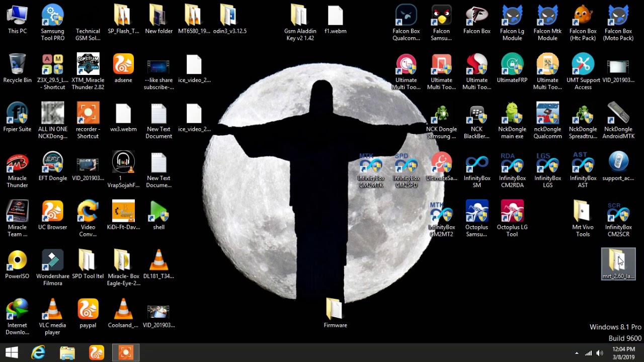Open the volume control in system tray
The width and height of the screenshot is (644, 362).
[x=599, y=353]
